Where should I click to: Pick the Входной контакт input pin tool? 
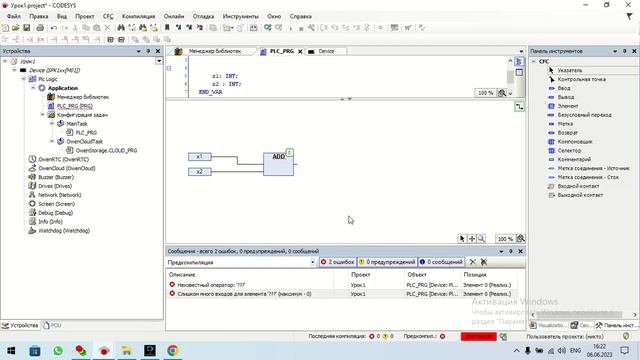click(x=578, y=186)
